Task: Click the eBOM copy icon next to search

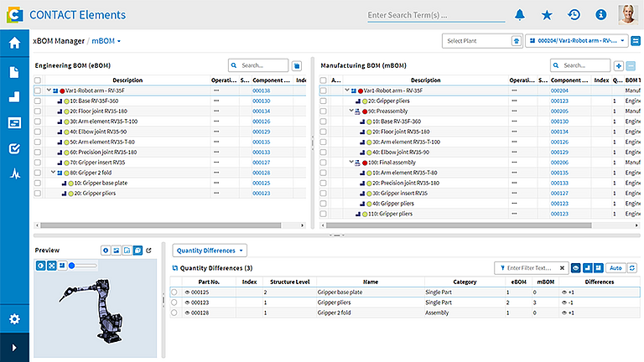Action: [297, 65]
